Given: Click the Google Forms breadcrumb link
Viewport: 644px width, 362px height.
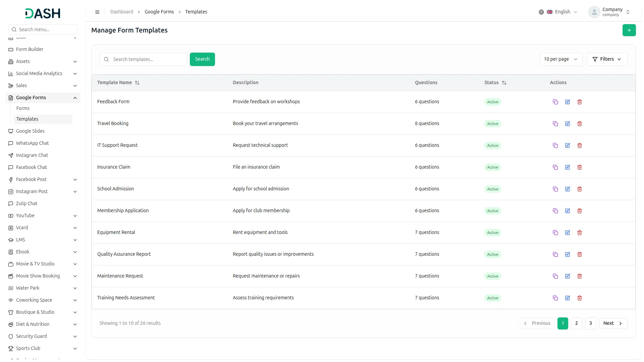Looking at the screenshot, I should [159, 12].
